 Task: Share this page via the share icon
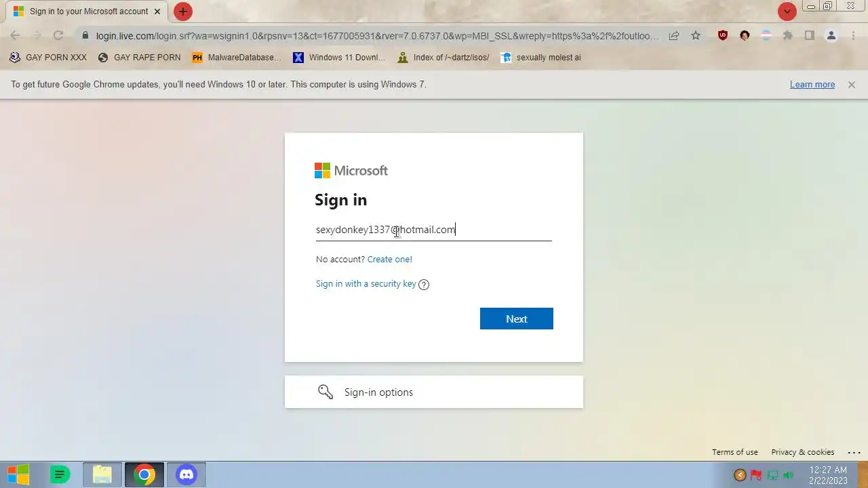point(674,36)
